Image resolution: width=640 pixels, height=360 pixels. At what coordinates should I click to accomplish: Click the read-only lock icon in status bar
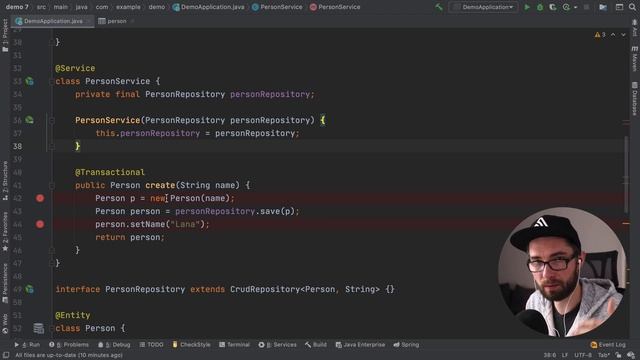618,356
